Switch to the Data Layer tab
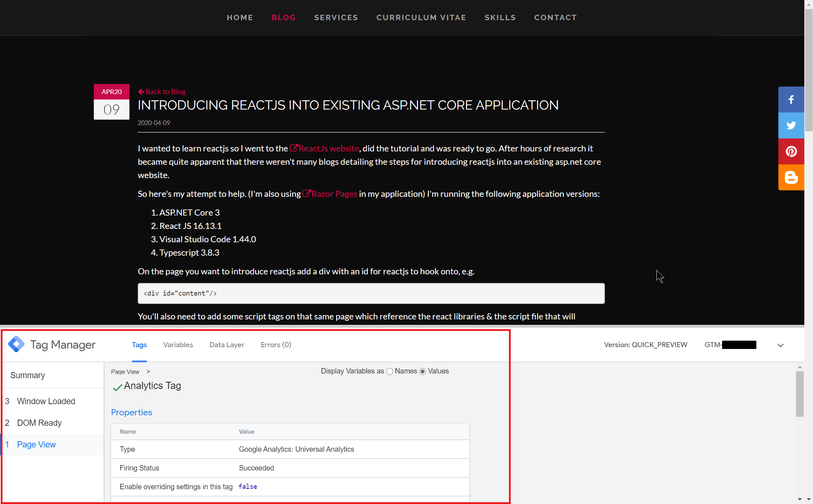The image size is (813, 504). (x=227, y=345)
